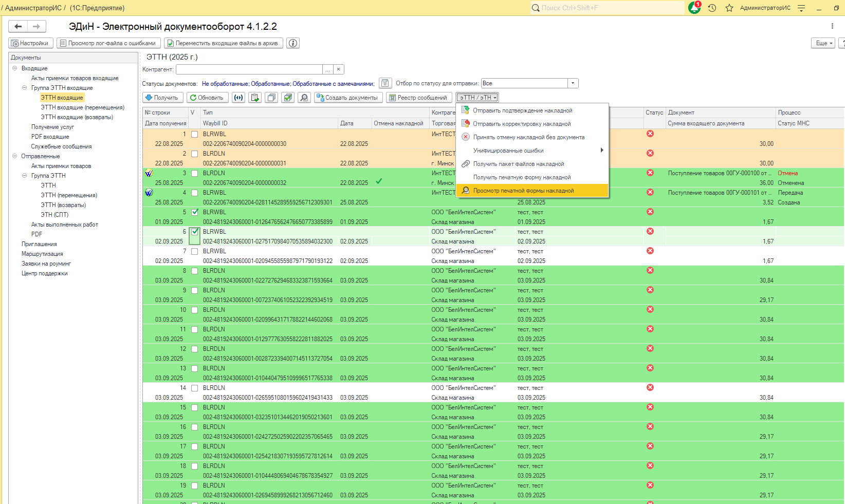Click the 'Создать документы' button

click(x=348, y=98)
